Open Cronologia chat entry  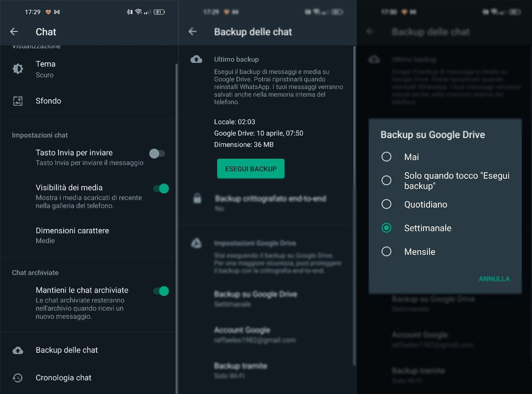point(88,378)
